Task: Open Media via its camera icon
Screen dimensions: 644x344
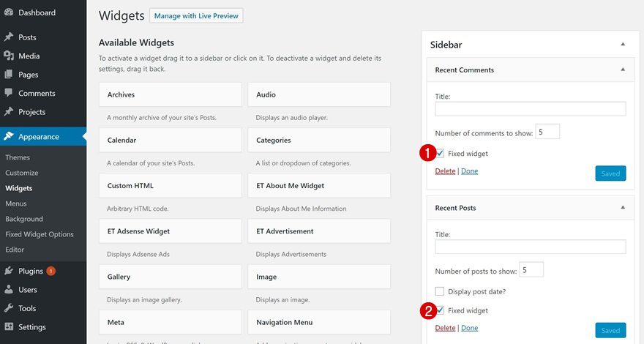Action: pyautogui.click(x=9, y=56)
